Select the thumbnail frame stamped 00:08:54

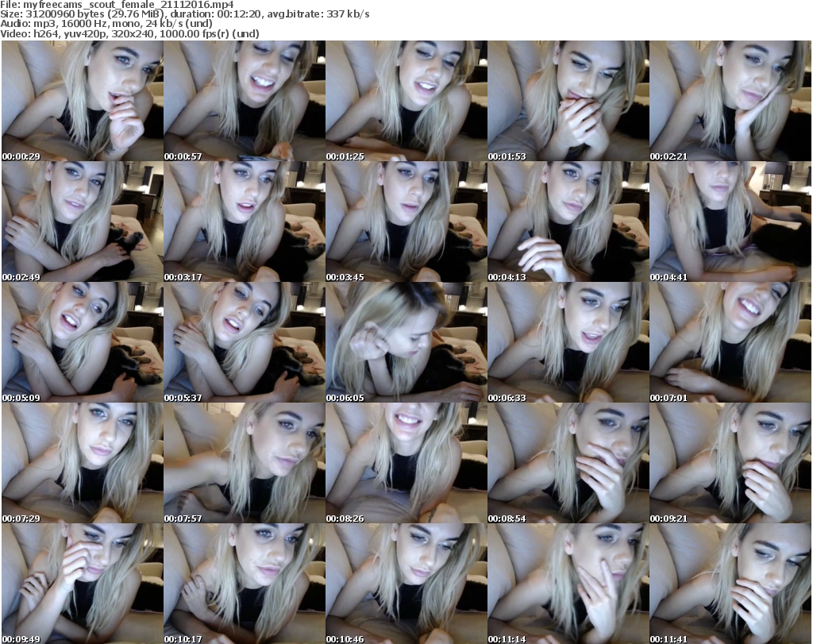tap(568, 463)
